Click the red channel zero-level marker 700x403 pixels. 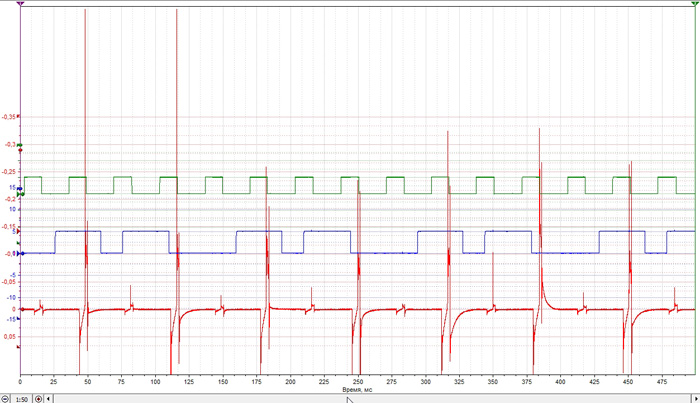point(20,309)
